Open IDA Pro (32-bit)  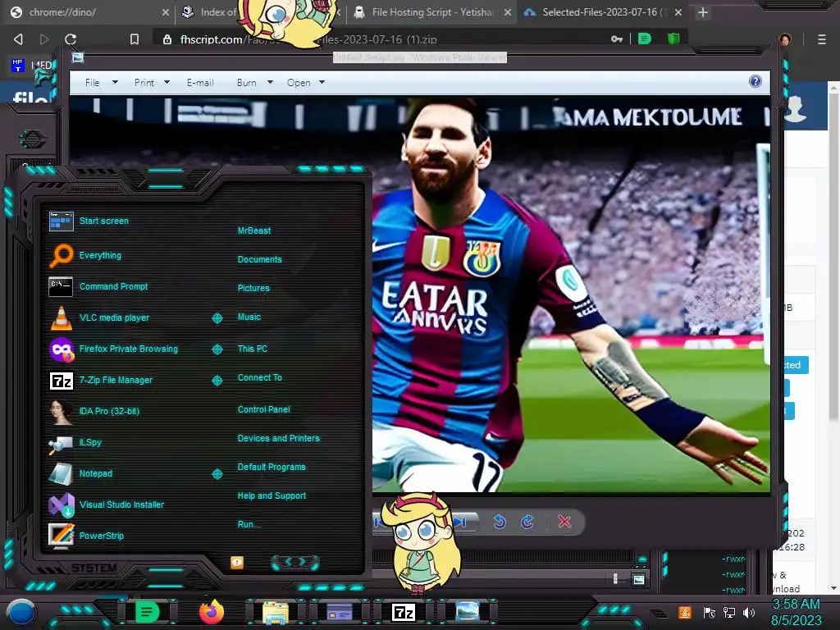94,412
